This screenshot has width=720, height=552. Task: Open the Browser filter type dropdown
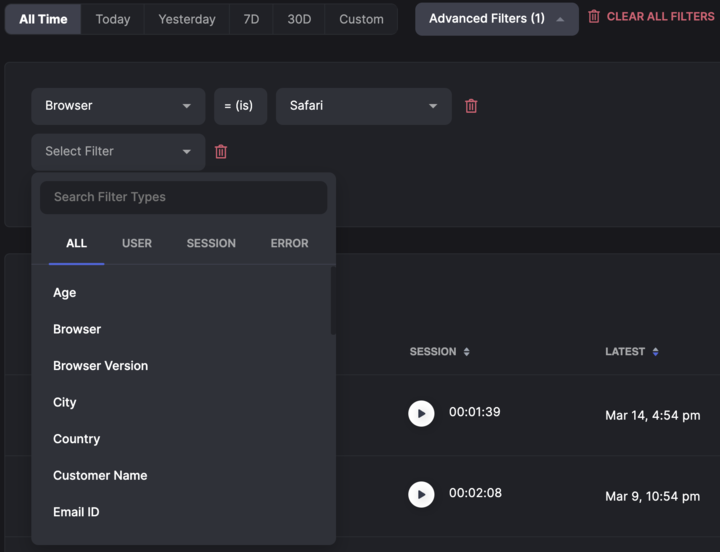[118, 106]
